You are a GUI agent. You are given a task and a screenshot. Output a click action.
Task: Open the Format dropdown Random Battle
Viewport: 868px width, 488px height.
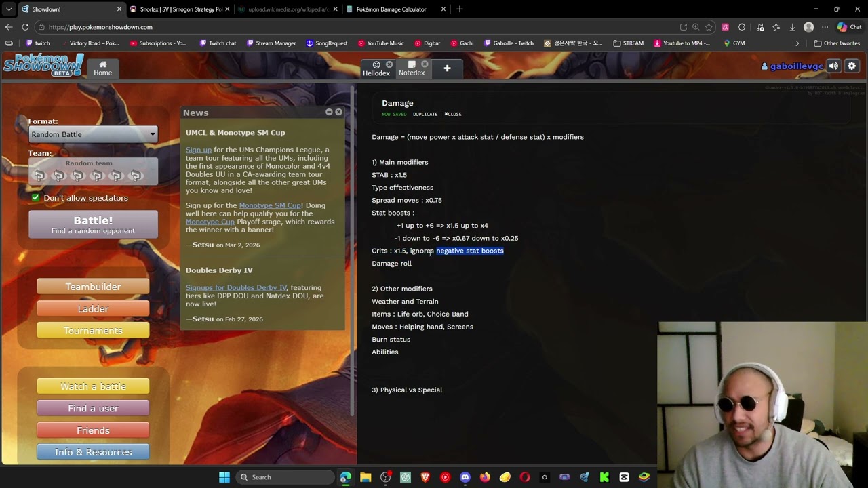click(93, 134)
